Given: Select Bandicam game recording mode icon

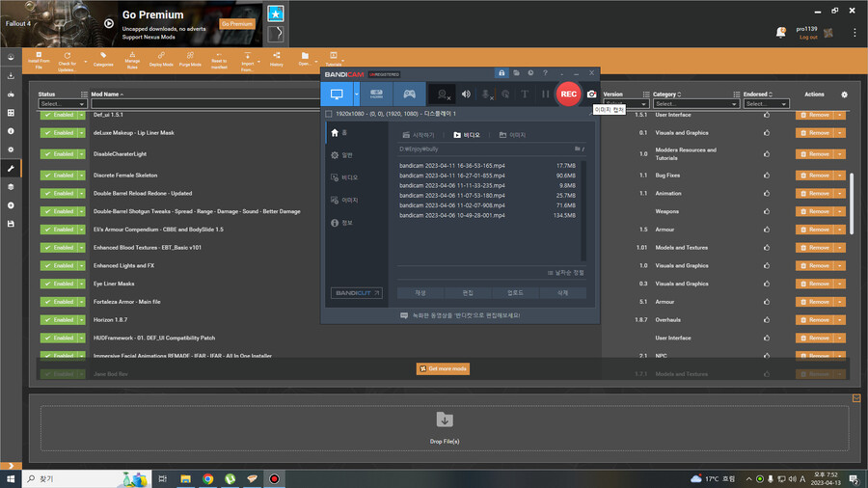Looking at the screenshot, I should 410,94.
